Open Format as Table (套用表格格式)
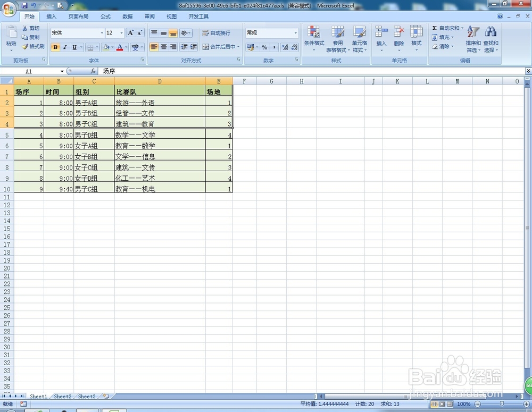The image size is (532, 412). [338, 39]
